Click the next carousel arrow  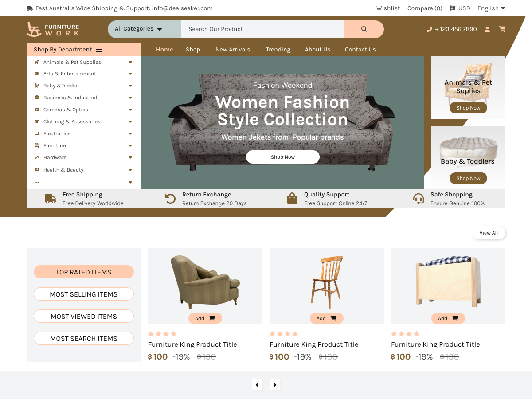click(x=275, y=385)
